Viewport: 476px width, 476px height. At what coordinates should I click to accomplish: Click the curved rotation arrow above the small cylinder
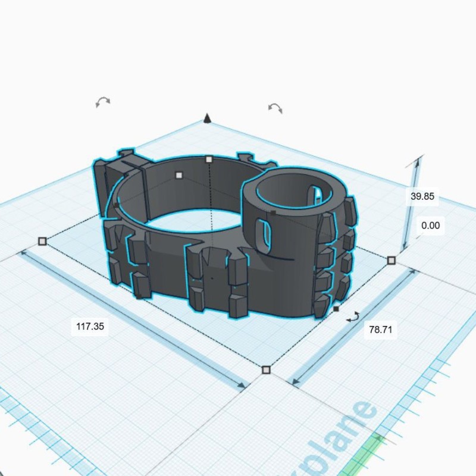(x=275, y=108)
